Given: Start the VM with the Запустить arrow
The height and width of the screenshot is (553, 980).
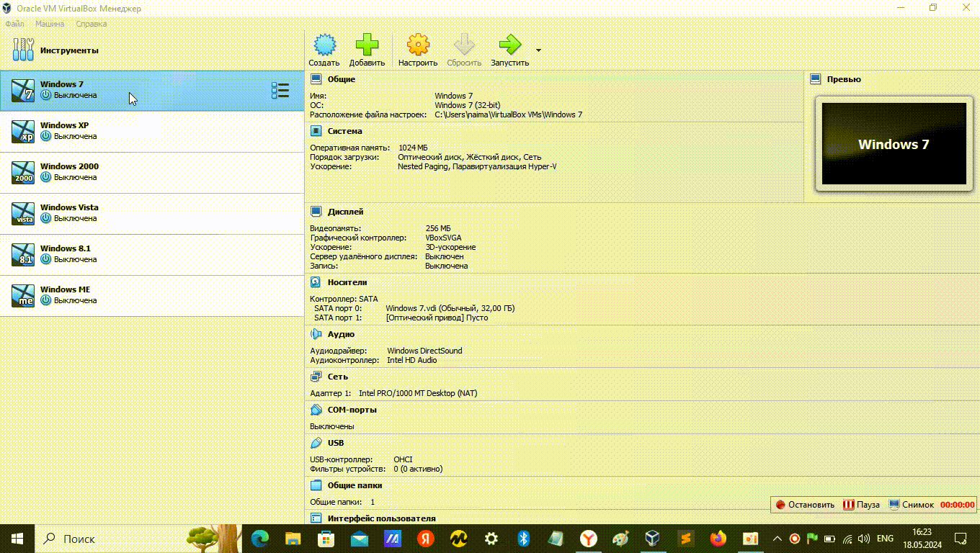Looking at the screenshot, I should (509, 45).
